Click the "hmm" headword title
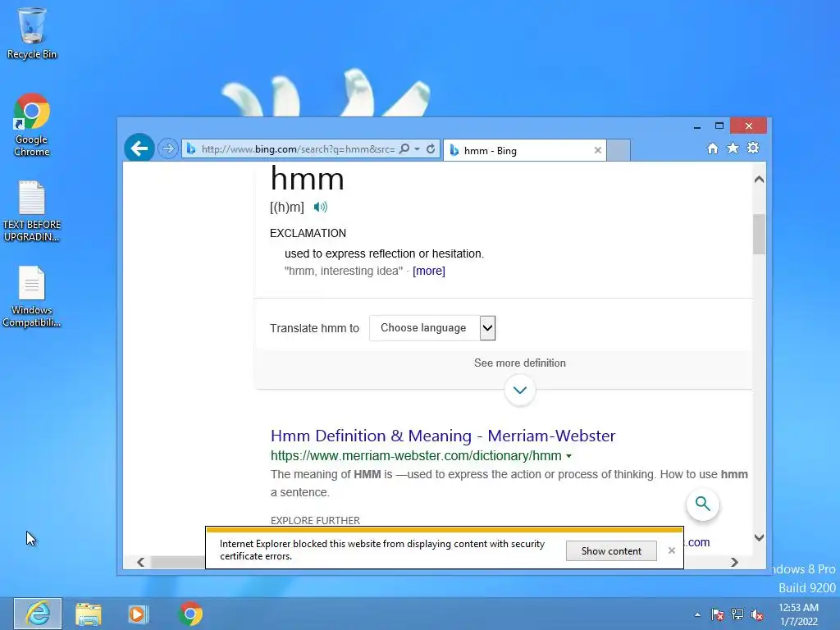Screen dimensions: 840x630 307,178
